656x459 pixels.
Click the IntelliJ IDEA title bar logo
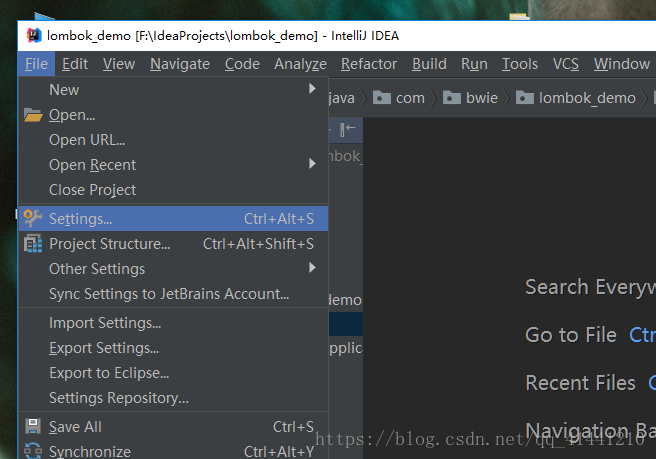coord(34,36)
